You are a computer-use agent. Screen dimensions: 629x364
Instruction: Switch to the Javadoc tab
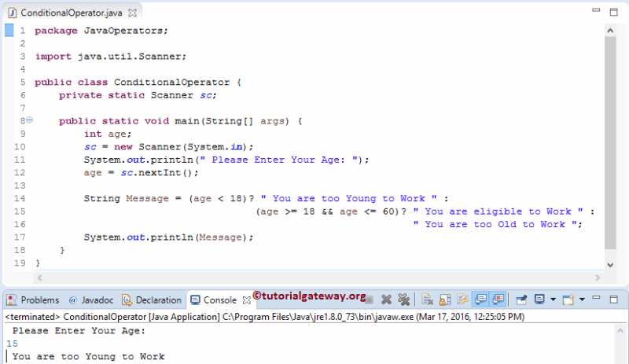click(90, 300)
